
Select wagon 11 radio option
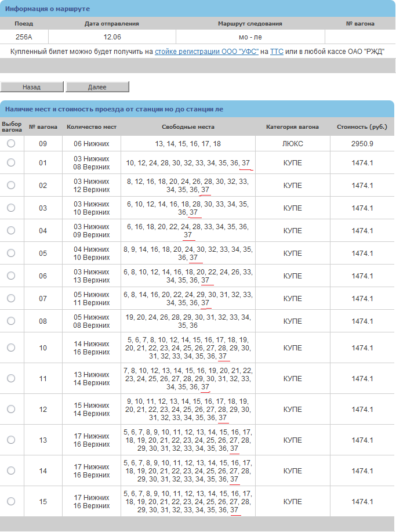pyautogui.click(x=11, y=378)
